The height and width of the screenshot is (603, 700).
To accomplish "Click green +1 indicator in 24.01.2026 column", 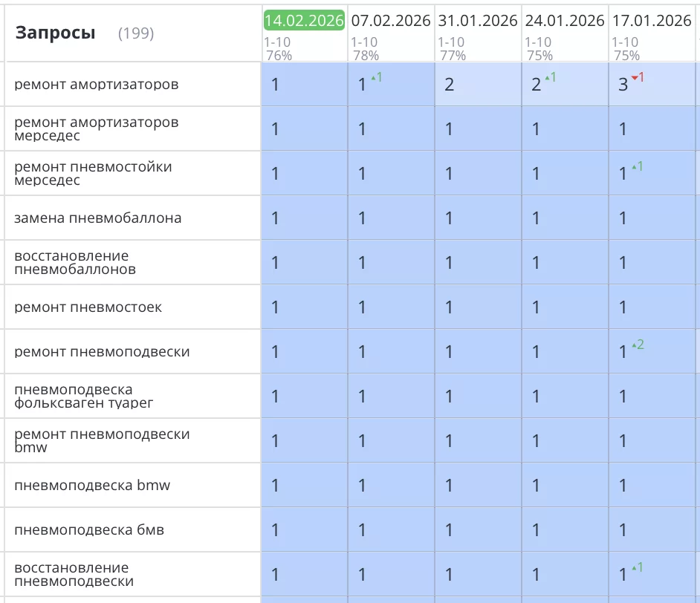I will (551, 77).
